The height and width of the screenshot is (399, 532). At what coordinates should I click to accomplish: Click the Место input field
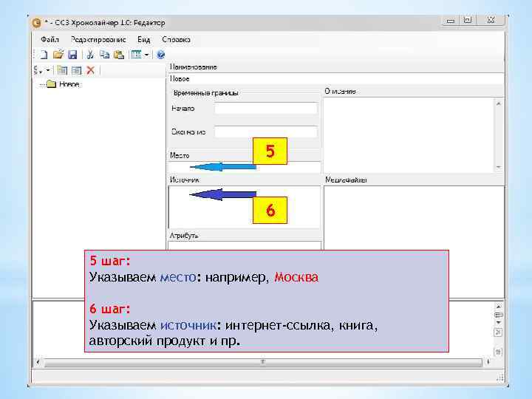pyautogui.click(x=245, y=167)
